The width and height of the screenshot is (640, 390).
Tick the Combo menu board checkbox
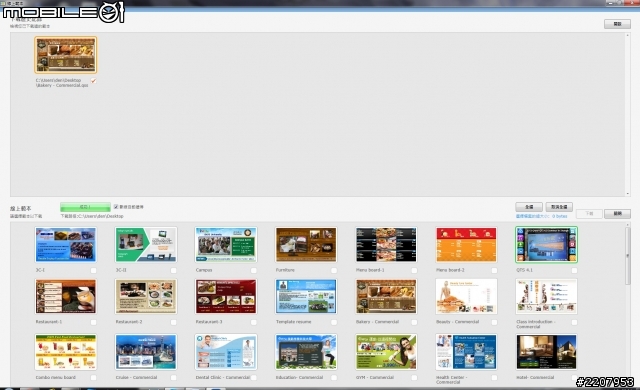[93, 378]
